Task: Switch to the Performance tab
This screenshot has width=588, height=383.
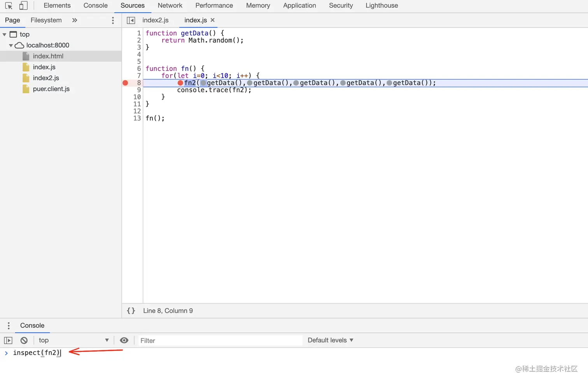Action: point(214,5)
